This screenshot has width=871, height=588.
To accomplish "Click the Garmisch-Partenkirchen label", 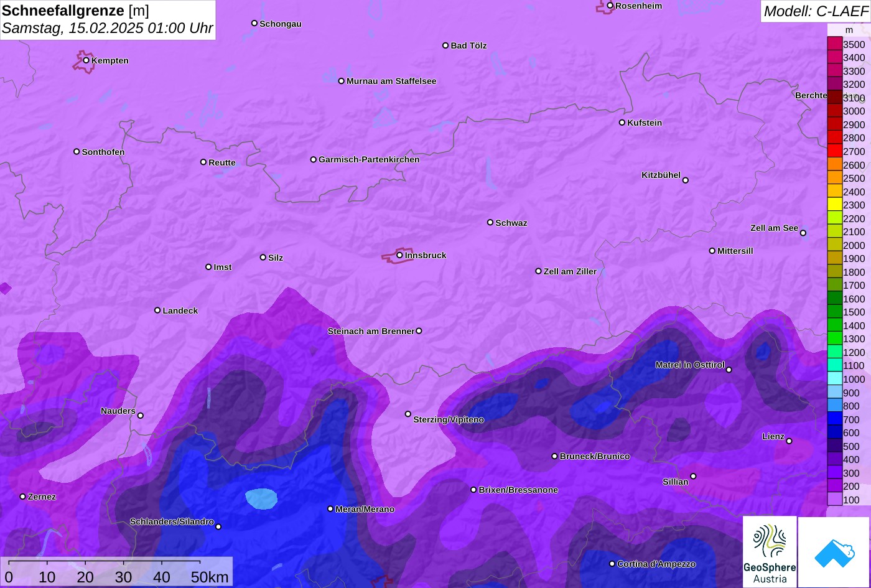I will coord(369,159).
